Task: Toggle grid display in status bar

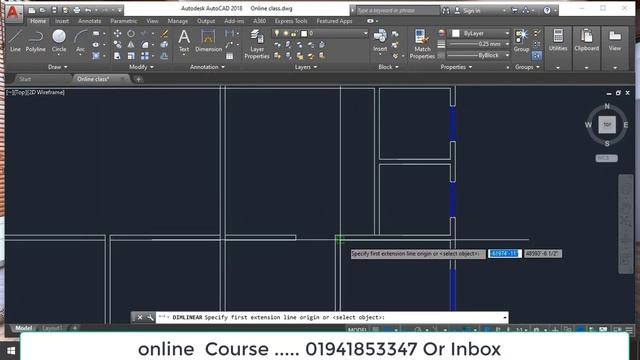Action: (x=376, y=330)
